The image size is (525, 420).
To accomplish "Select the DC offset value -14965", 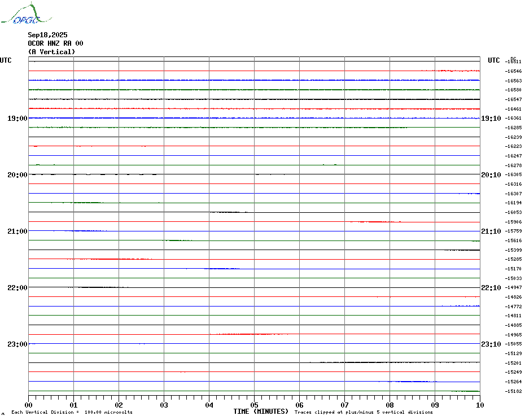I will (513, 335).
